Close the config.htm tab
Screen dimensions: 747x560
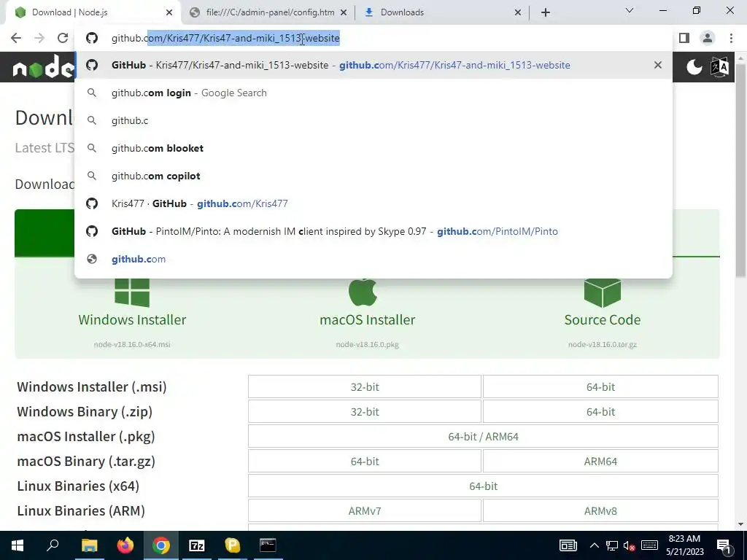point(344,12)
